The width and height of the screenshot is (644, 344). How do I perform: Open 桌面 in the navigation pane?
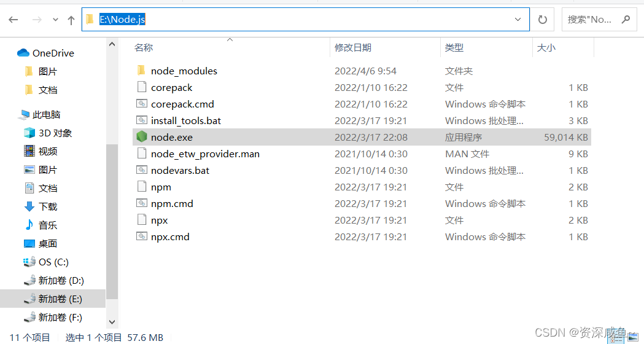coord(48,244)
